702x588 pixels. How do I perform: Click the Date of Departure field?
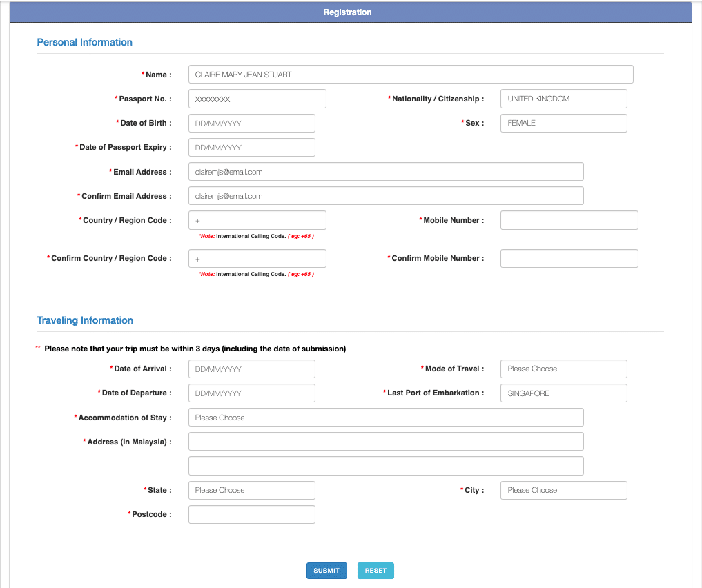pyautogui.click(x=251, y=393)
